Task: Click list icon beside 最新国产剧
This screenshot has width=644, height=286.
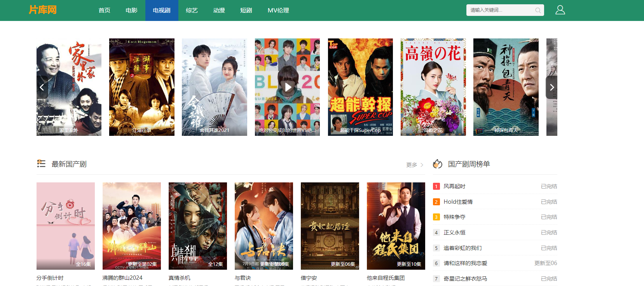Action: pyautogui.click(x=41, y=163)
